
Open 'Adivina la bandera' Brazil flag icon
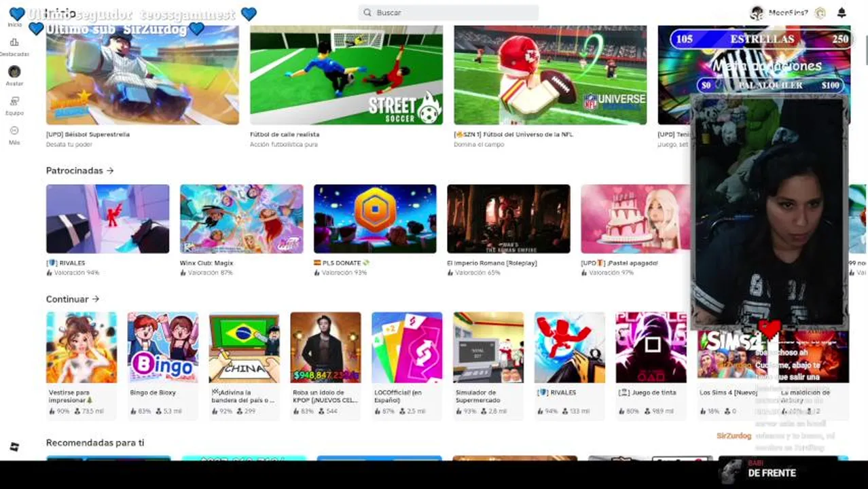[x=245, y=348]
